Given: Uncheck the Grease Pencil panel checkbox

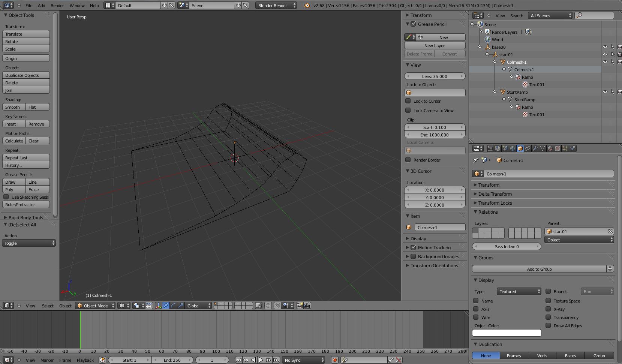Looking at the screenshot, I should tap(413, 24).
